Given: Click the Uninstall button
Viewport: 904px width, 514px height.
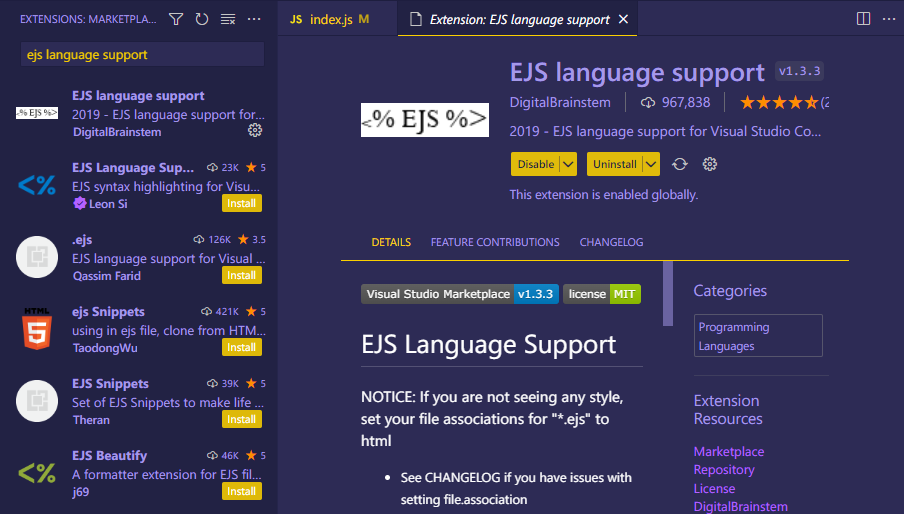Looking at the screenshot, I should (x=615, y=164).
